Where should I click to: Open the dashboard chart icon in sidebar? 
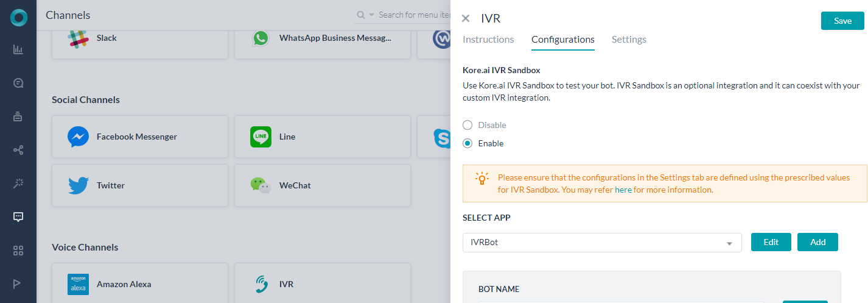(x=18, y=49)
